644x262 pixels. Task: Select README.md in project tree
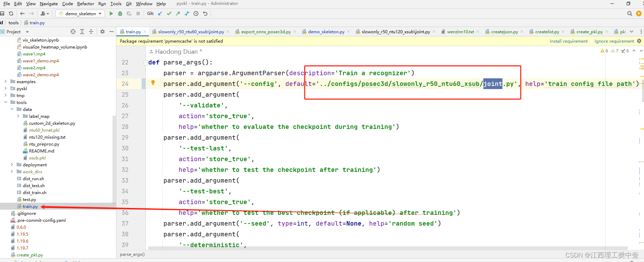coord(42,151)
